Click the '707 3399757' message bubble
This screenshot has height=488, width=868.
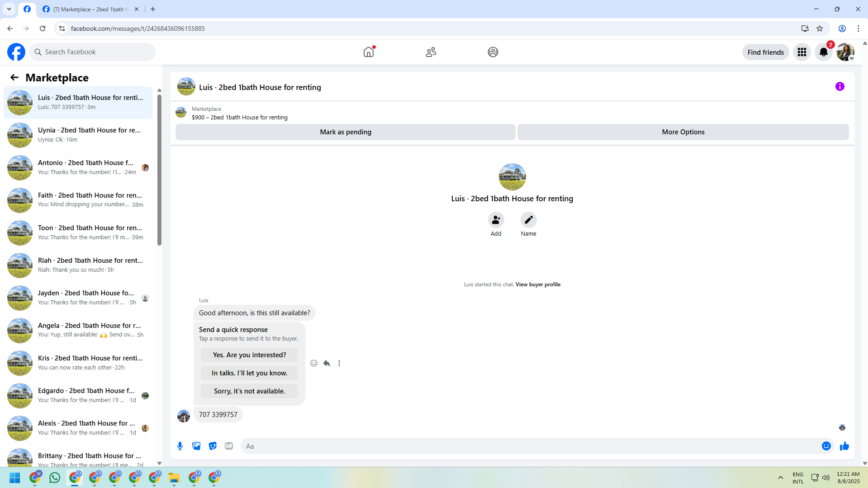(218, 415)
